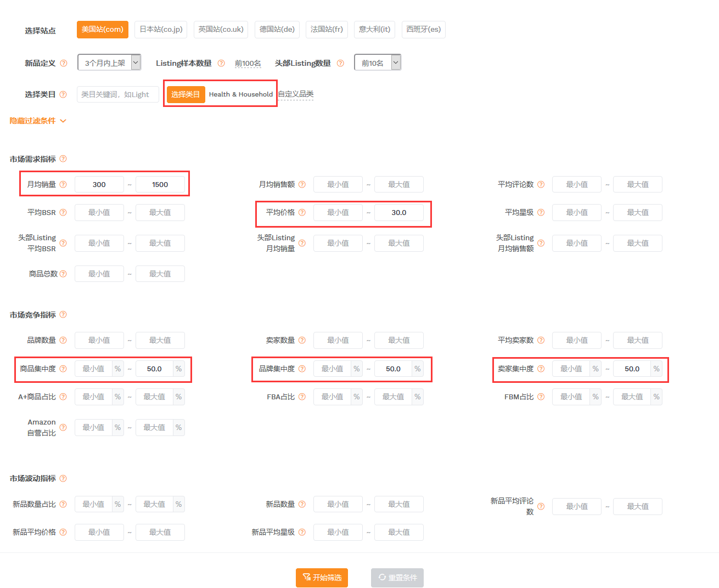Screen dimensions: 719x588
Task: Click the FBM占比 maximum field
Action: click(x=632, y=397)
